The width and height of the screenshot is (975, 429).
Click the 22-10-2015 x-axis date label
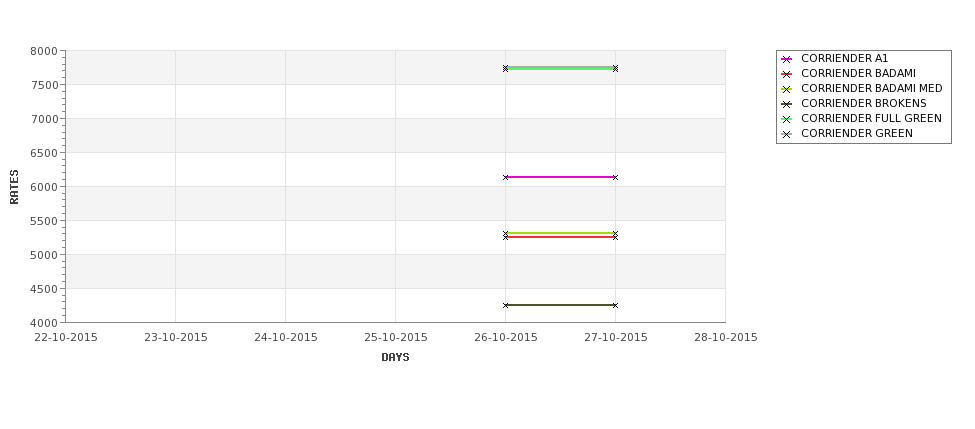66,337
